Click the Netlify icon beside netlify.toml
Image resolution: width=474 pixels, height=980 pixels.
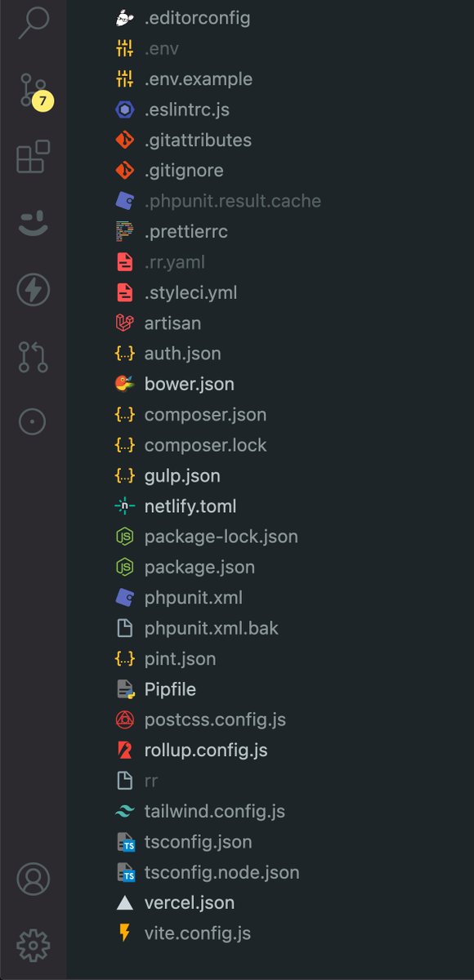[124, 506]
